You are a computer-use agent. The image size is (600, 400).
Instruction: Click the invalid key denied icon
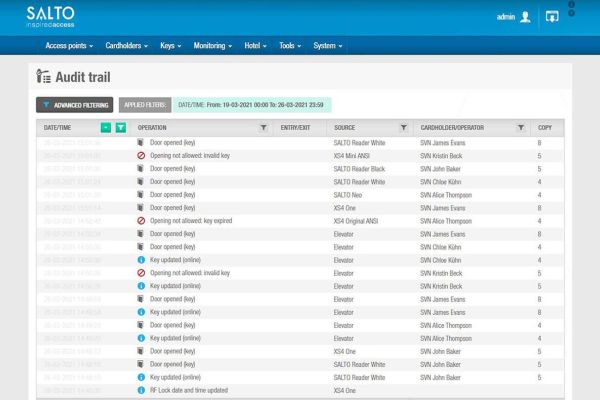click(141, 156)
